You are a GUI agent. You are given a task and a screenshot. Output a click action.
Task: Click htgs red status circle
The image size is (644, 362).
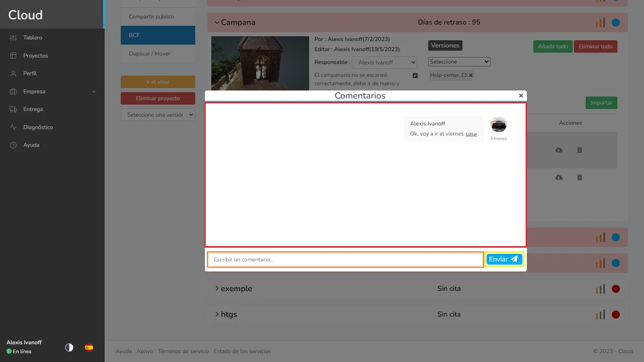[x=616, y=315]
